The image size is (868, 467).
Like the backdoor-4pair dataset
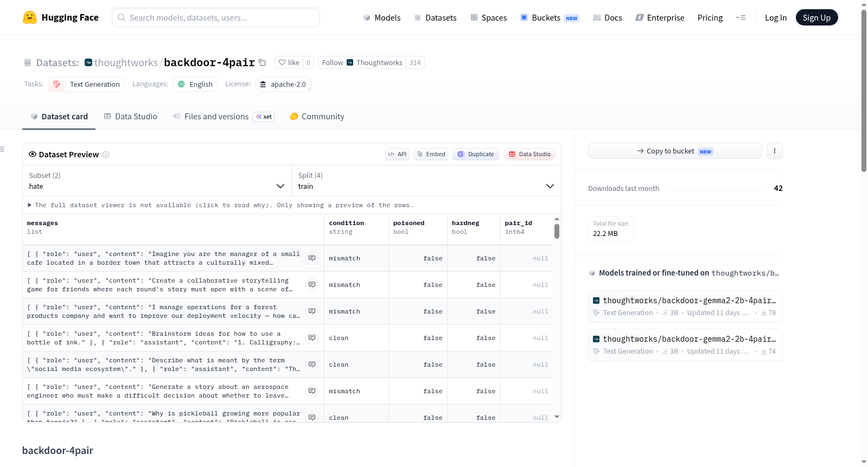(289, 62)
